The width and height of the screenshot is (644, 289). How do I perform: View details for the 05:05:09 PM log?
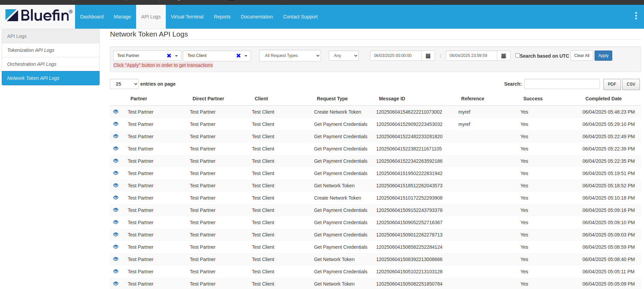[116, 284]
